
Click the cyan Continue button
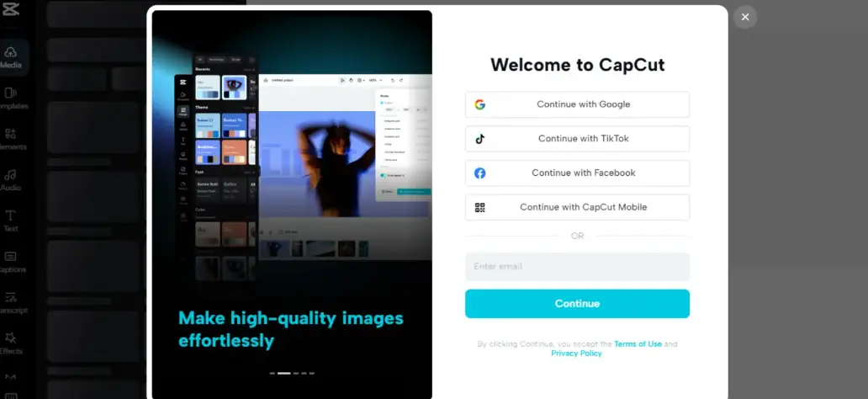577,304
